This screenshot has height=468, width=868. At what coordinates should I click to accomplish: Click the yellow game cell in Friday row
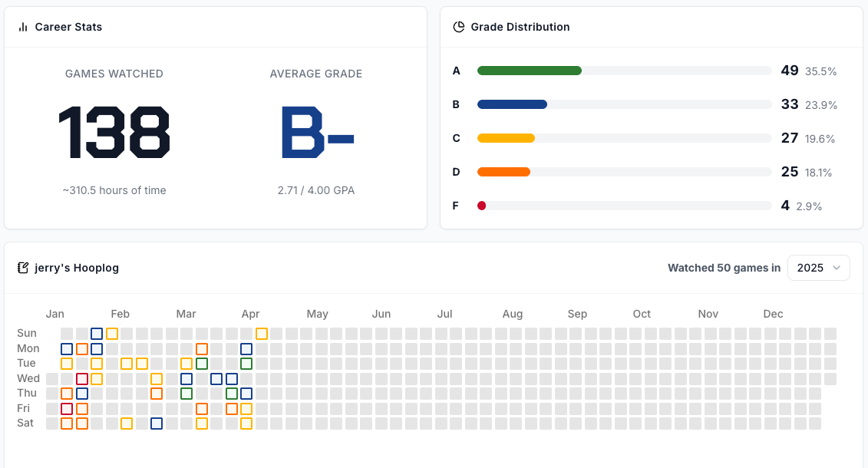point(246,409)
